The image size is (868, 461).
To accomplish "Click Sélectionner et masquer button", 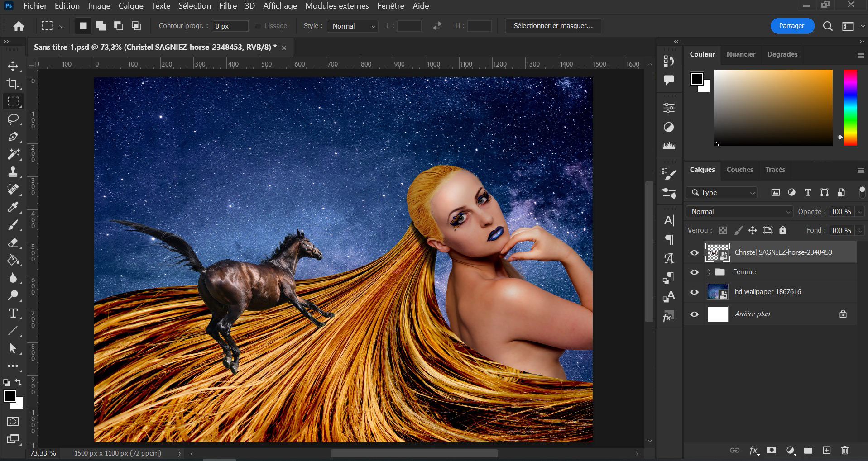I will point(553,26).
